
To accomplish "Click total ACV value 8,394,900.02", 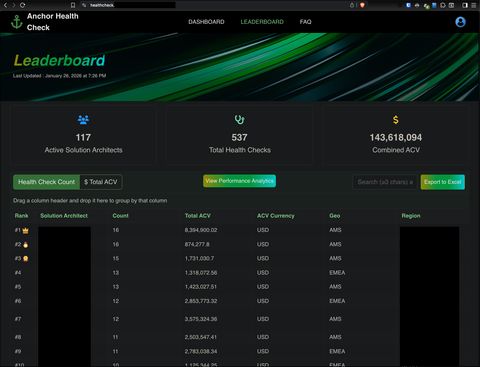I will (x=201, y=230).
